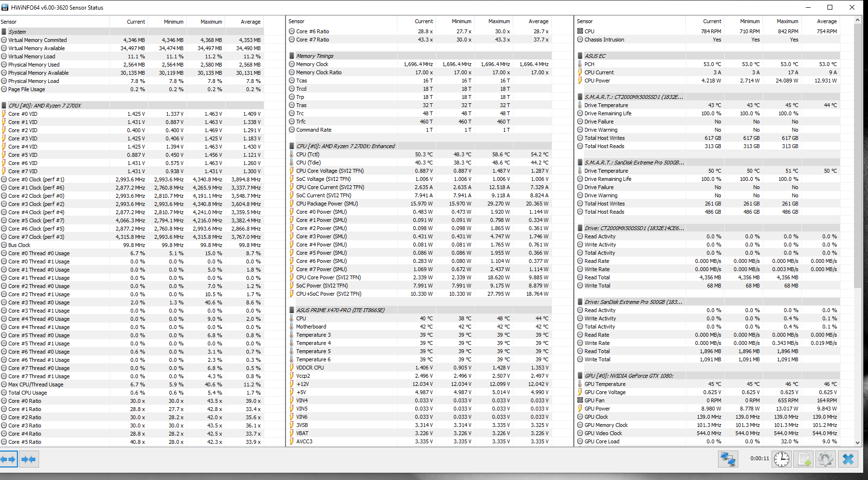This screenshot has height=480, width=868.
Task: Click the icon beside GPU Core Load
Action: 580,441
